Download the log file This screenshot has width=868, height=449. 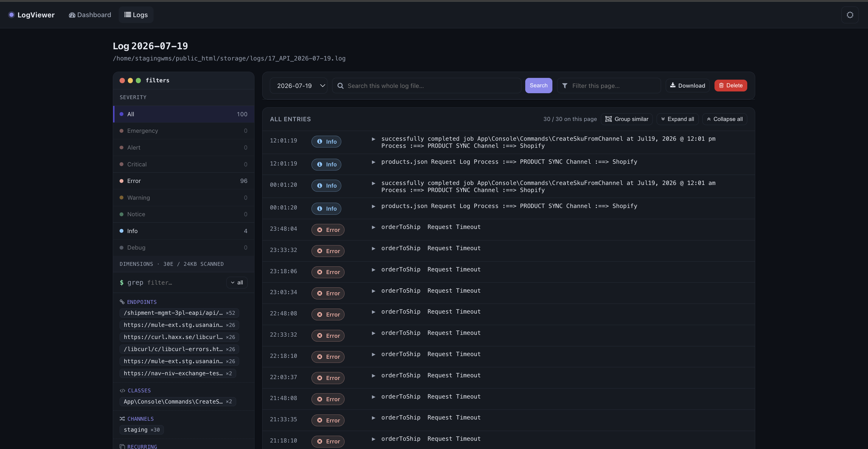687,86
